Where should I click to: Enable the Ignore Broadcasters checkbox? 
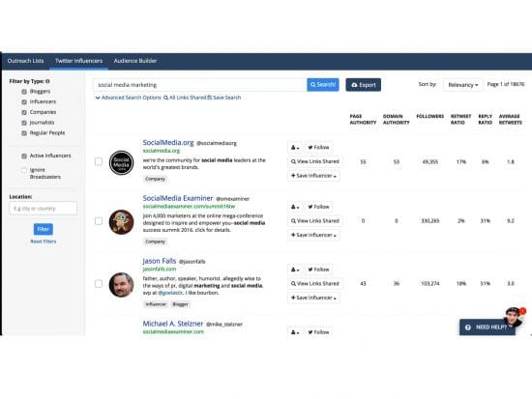click(24, 170)
